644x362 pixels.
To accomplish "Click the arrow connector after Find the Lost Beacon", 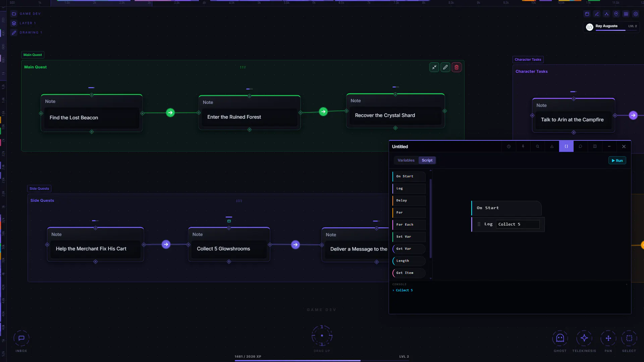I will 170,113.
